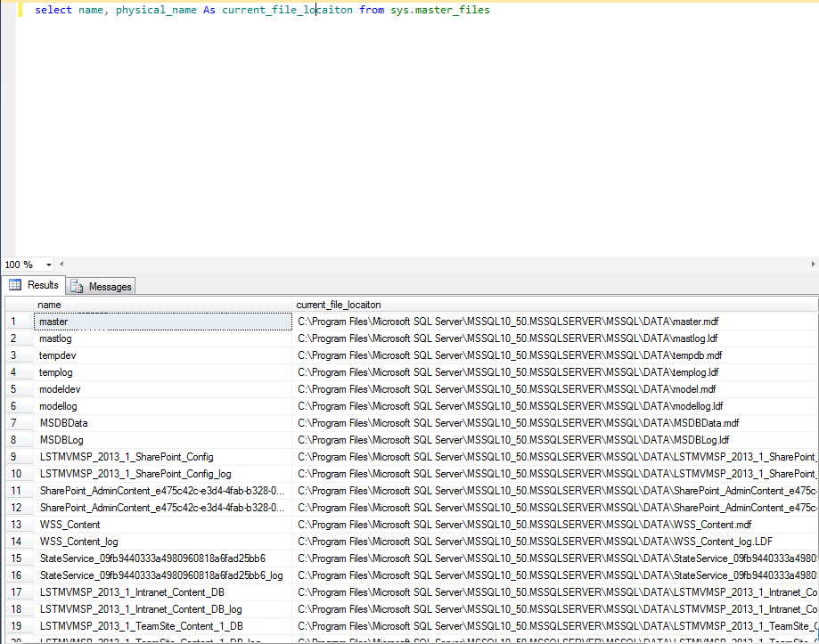Screen dimensions: 819x644
Task: Click the right scroll arrow of the editor scrollbar
Action: tap(812, 265)
